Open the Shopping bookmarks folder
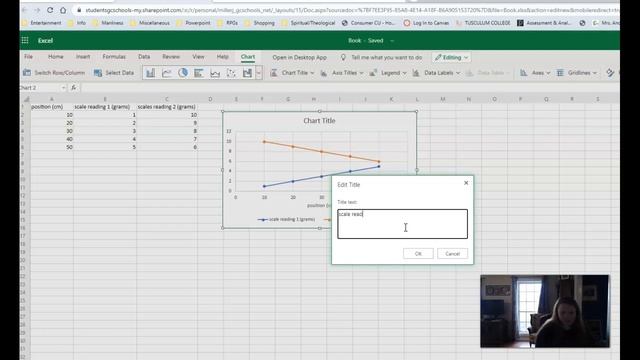 coord(260,23)
